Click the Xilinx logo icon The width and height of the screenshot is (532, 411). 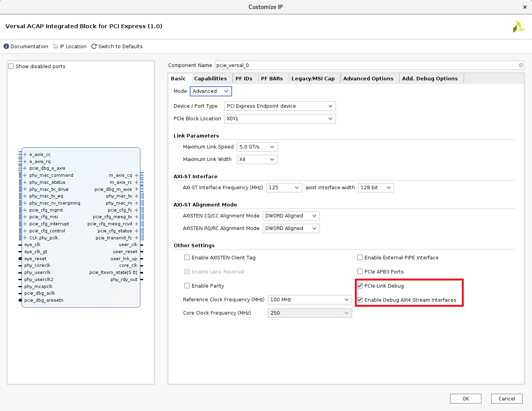(x=519, y=27)
